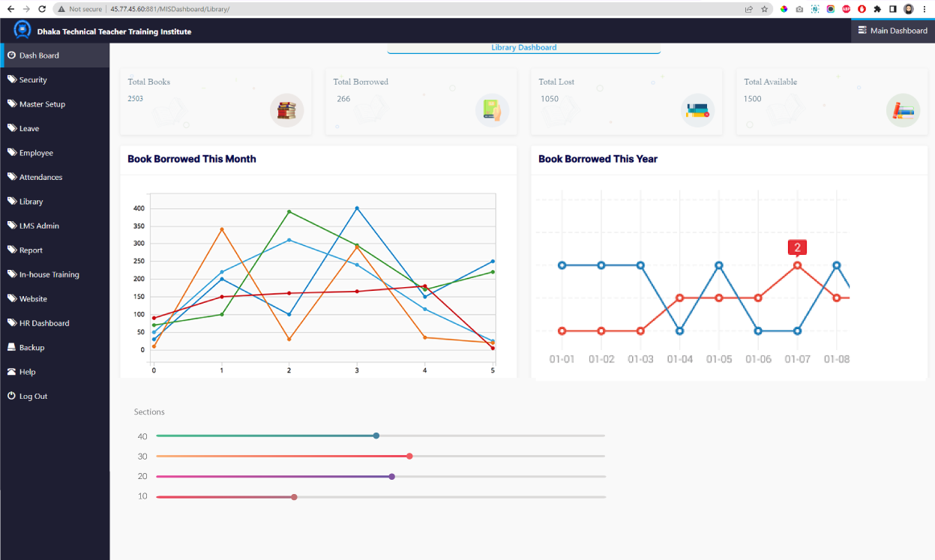This screenshot has height=560, width=935.
Task: Click the Total Borrowed book icon
Action: click(492, 110)
